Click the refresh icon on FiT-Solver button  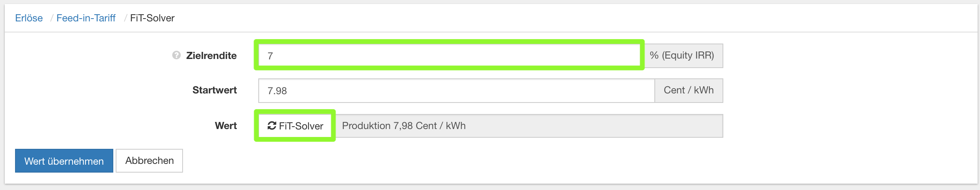272,126
